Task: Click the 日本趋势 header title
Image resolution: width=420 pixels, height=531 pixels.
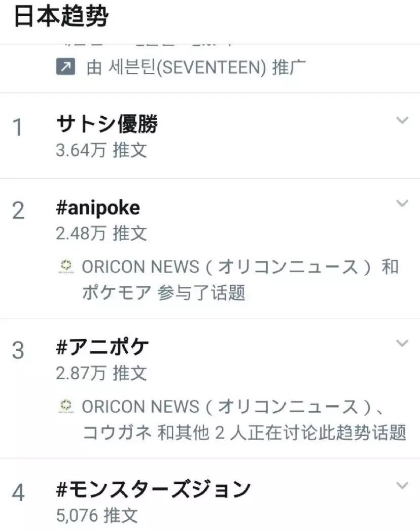Action: 61,17
